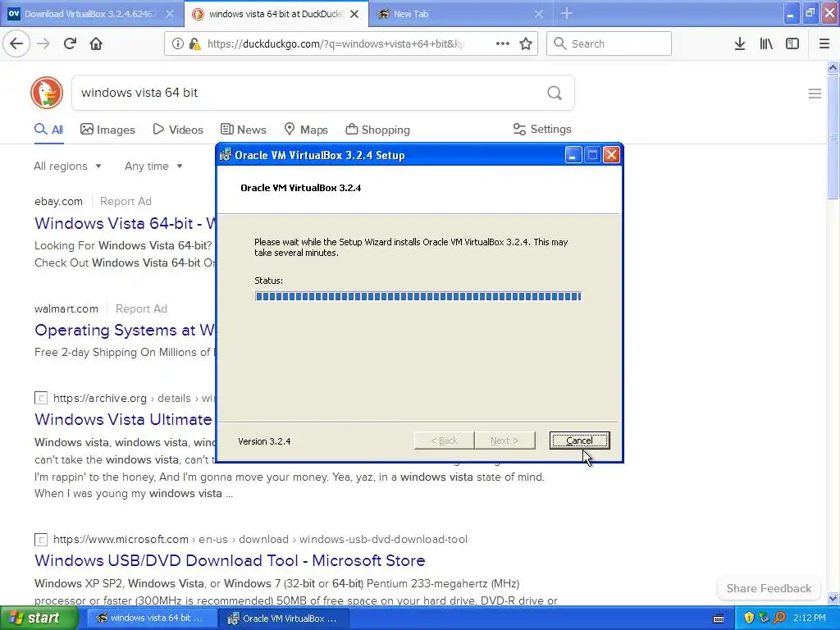Open DuckDuckGo side menu hamburger
The image size is (840, 630).
[815, 94]
